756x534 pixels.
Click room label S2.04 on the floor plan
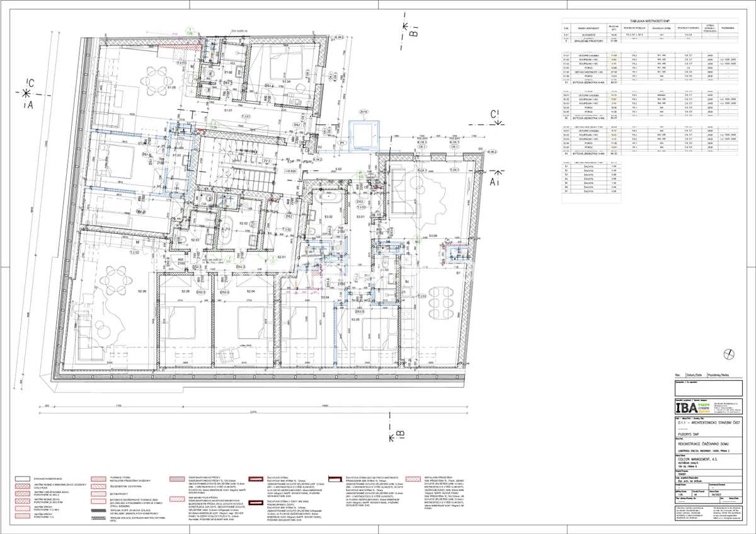coord(250,291)
